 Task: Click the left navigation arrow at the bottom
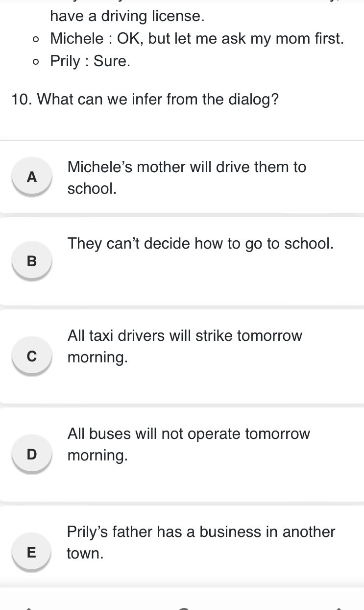pyautogui.click(x=29, y=608)
